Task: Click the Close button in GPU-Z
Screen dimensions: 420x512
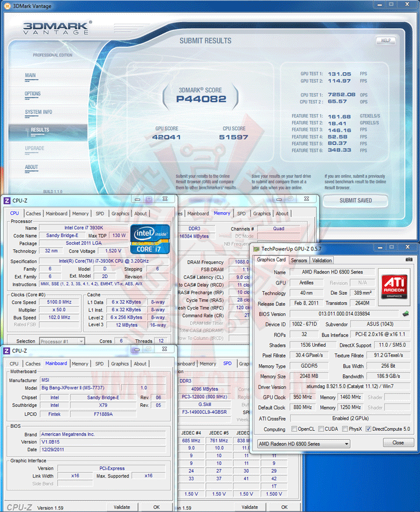Action: click(x=398, y=443)
